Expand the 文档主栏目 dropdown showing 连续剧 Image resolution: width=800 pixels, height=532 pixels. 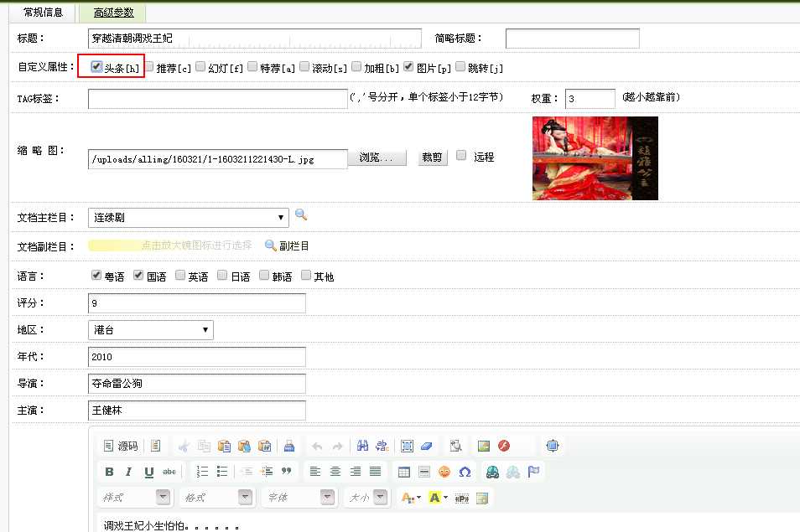pos(189,218)
